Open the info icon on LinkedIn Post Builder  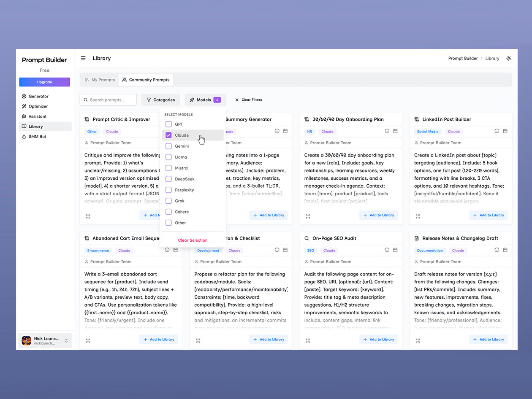click(x=497, y=131)
